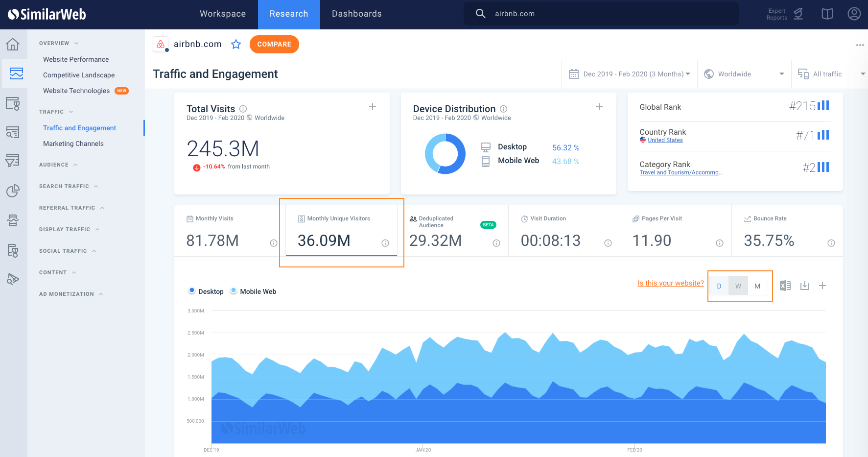Switch chart granularity to Daily (D)

click(x=719, y=286)
